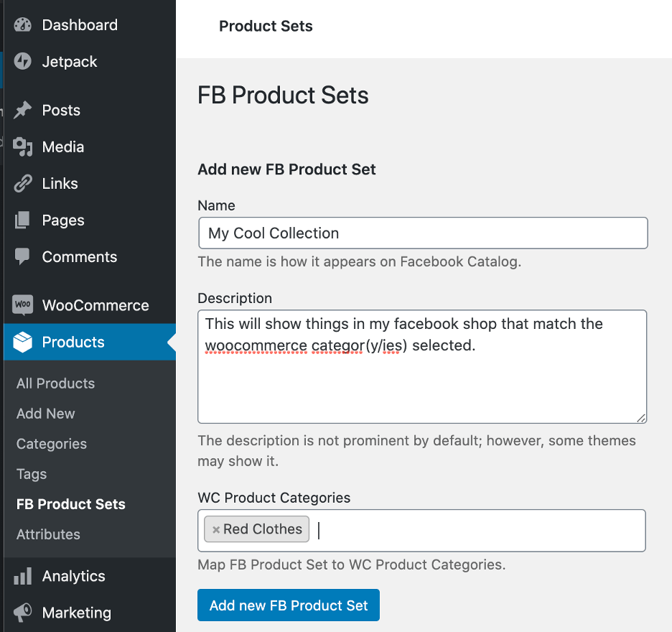Image resolution: width=672 pixels, height=632 pixels.
Task: Open the WC Product Categories selection field
Action: [467, 529]
